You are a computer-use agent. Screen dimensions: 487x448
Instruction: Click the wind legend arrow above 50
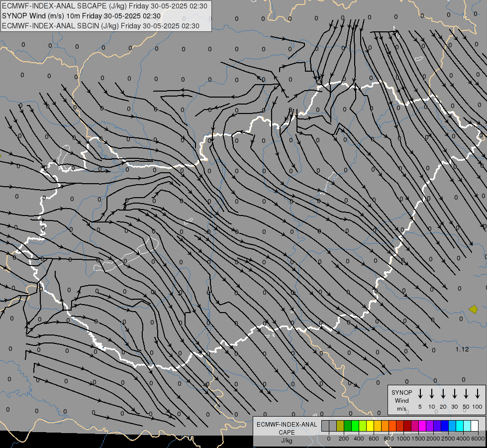pyautogui.click(x=466, y=394)
